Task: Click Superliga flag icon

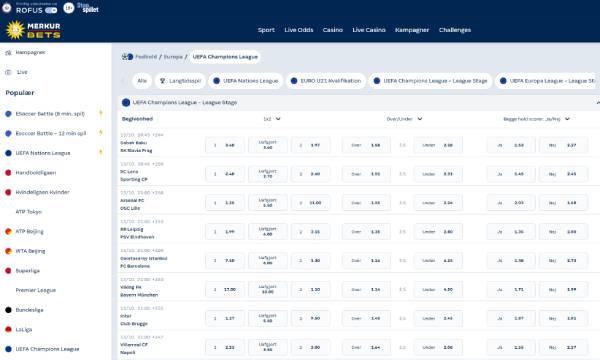Action: point(8,270)
